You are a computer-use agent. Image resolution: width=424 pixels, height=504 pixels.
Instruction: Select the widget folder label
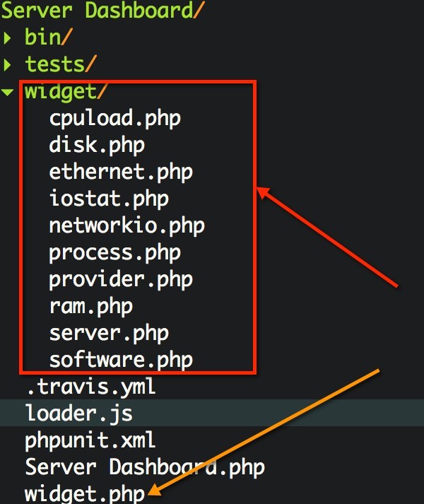coord(65,92)
